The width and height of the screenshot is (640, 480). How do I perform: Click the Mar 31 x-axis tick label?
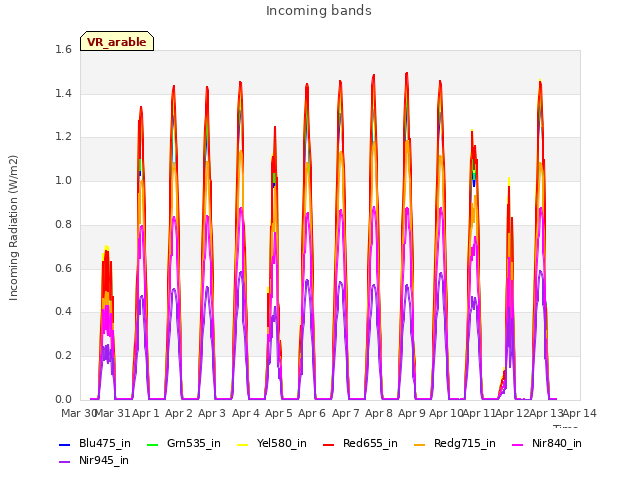pyautogui.click(x=113, y=413)
